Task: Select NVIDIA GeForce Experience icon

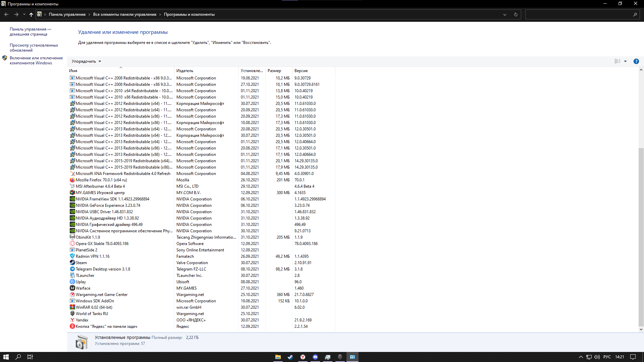Action: click(x=72, y=205)
